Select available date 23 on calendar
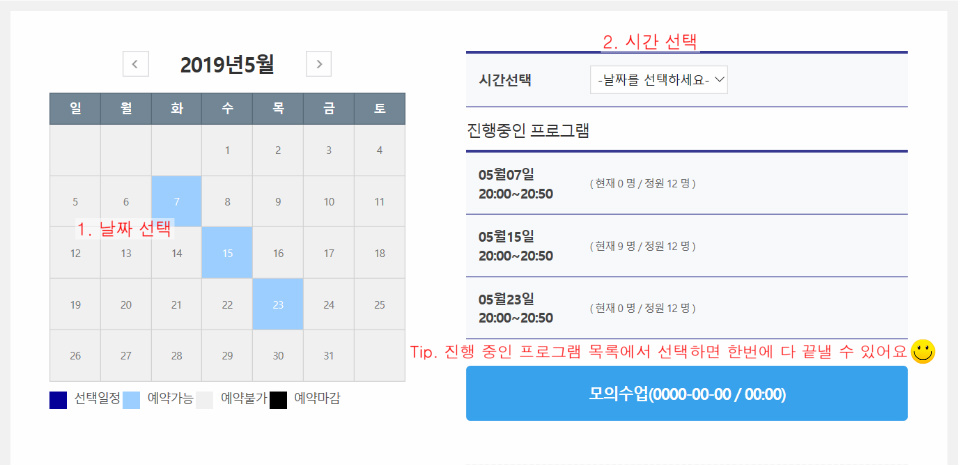This screenshot has height=465, width=960. 278,304
